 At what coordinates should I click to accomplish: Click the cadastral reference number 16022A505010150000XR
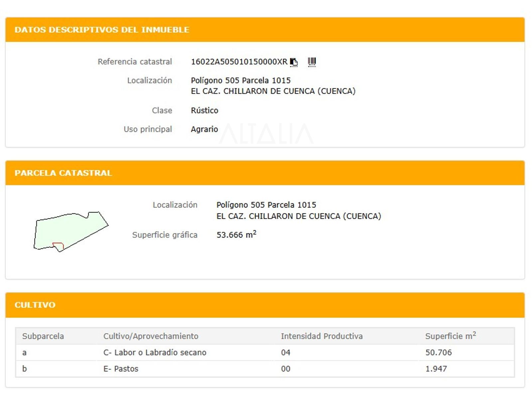coord(239,62)
